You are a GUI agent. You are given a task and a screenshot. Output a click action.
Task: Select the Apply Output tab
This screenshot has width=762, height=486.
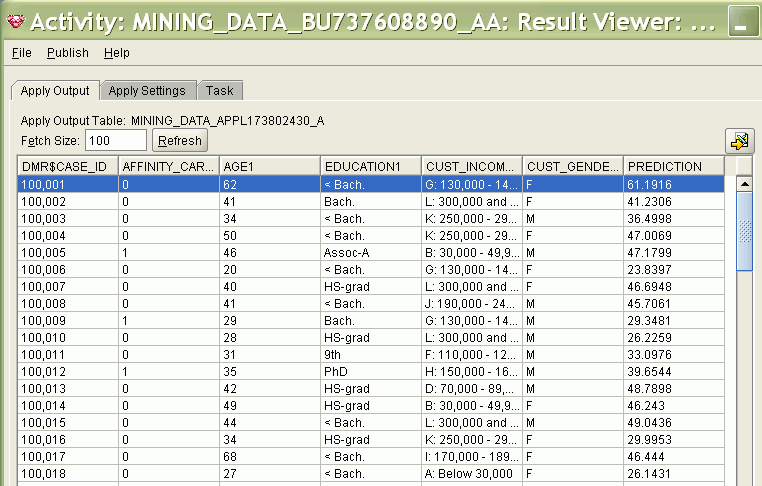pyautogui.click(x=55, y=91)
